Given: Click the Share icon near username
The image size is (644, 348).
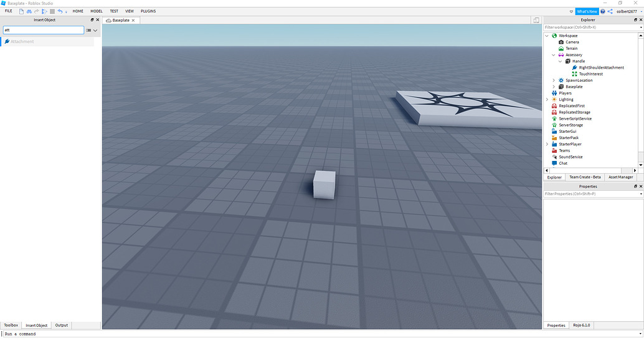Looking at the screenshot, I should (610, 11).
